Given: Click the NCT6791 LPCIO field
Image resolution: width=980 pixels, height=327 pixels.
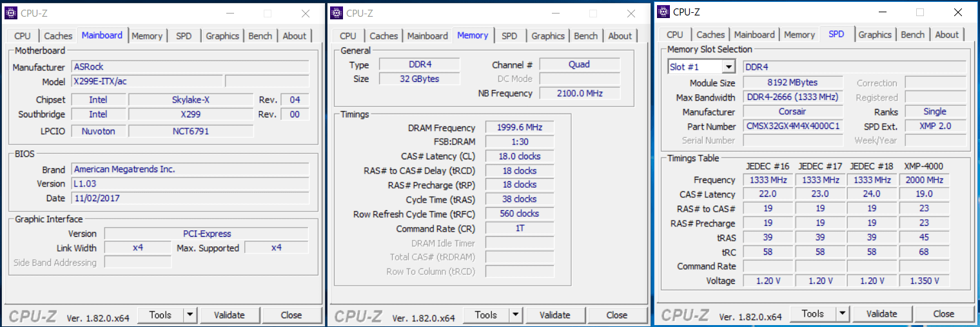Looking at the screenshot, I should click(x=191, y=131).
